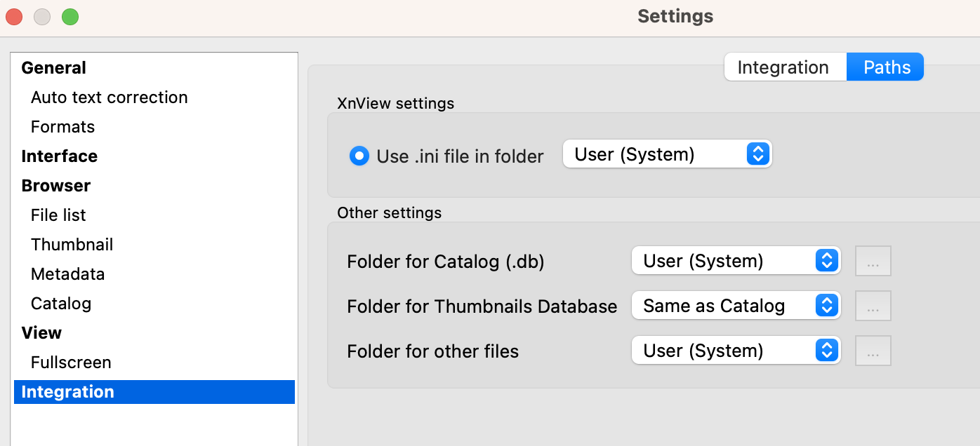
Task: Open Auto text correction settings
Action: pyautogui.click(x=110, y=97)
